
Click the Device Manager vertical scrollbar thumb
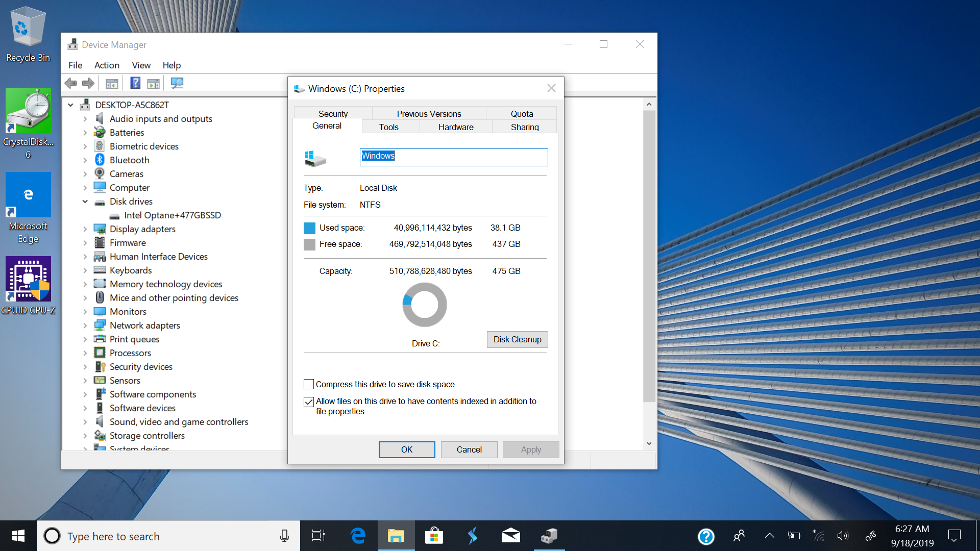tap(649, 256)
